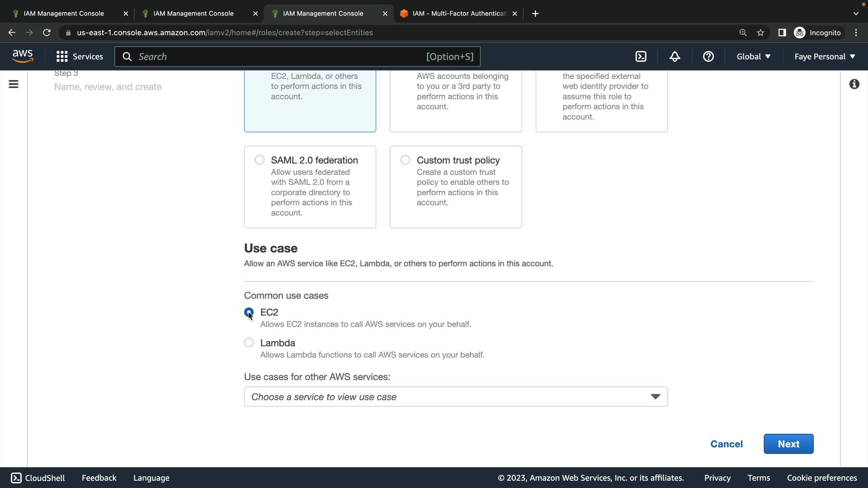The image size is (868, 488).
Task: Open the info panel icon
Action: point(854,84)
